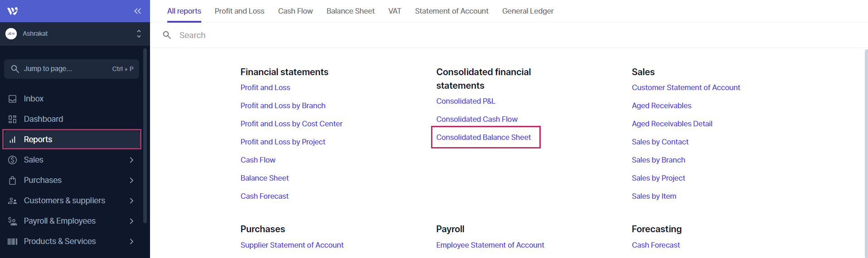Expand Customers & suppliers submenu
868x258 pixels.
pos(131,201)
